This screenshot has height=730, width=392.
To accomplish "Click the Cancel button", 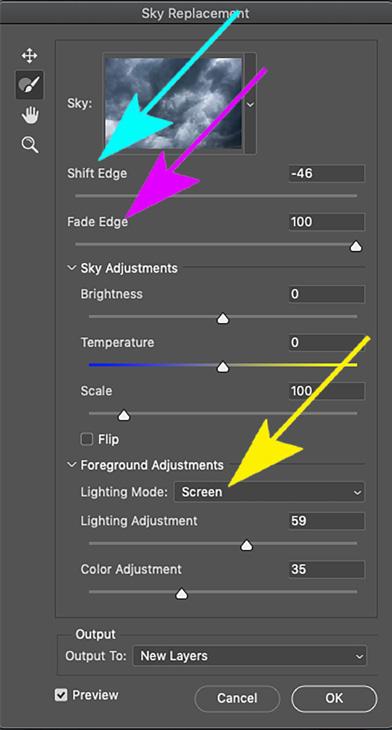I will pos(237,698).
